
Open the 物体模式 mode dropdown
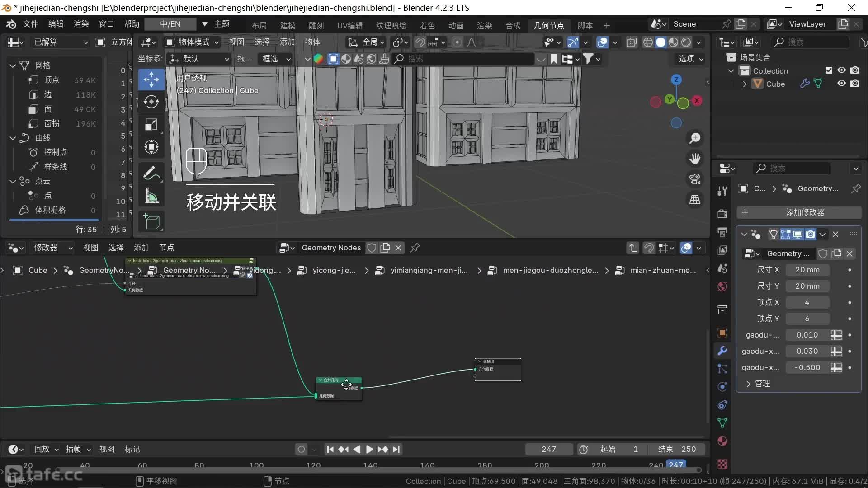point(192,42)
